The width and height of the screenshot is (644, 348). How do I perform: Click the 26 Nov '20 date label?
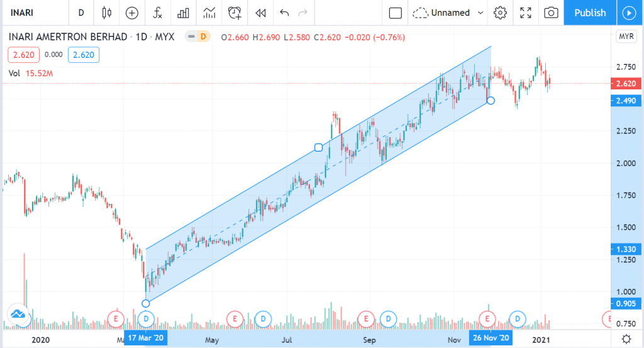491,338
